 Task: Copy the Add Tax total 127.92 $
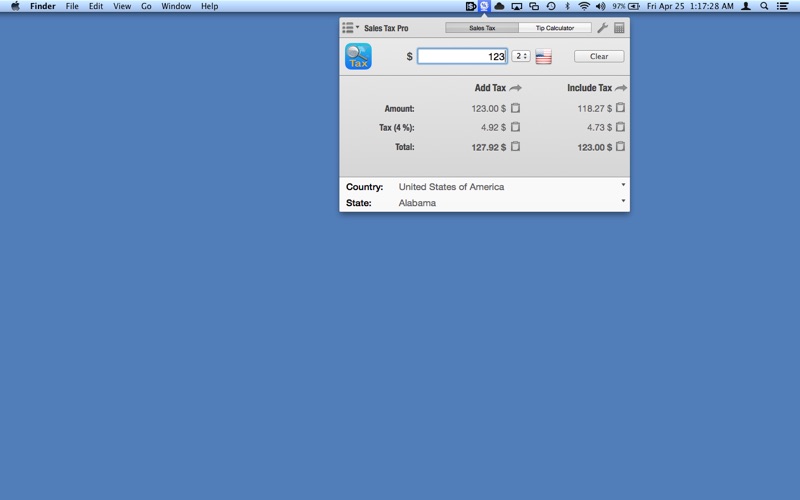click(515, 146)
